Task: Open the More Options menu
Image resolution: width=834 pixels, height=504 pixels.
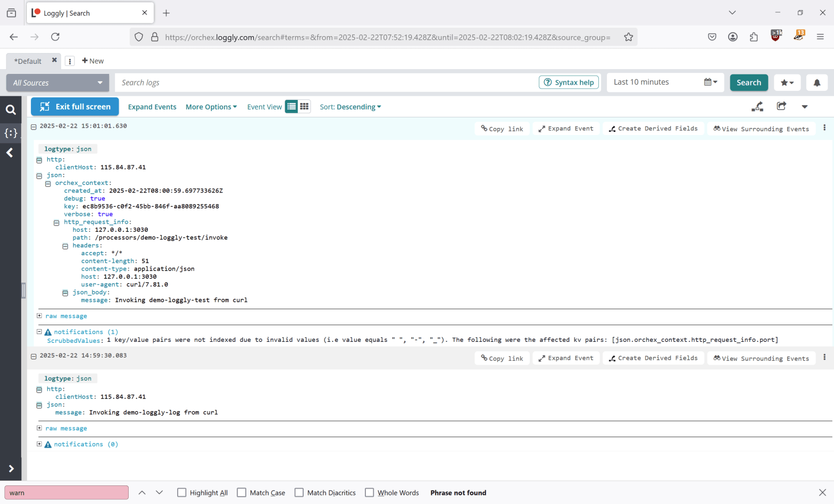Action: point(211,107)
